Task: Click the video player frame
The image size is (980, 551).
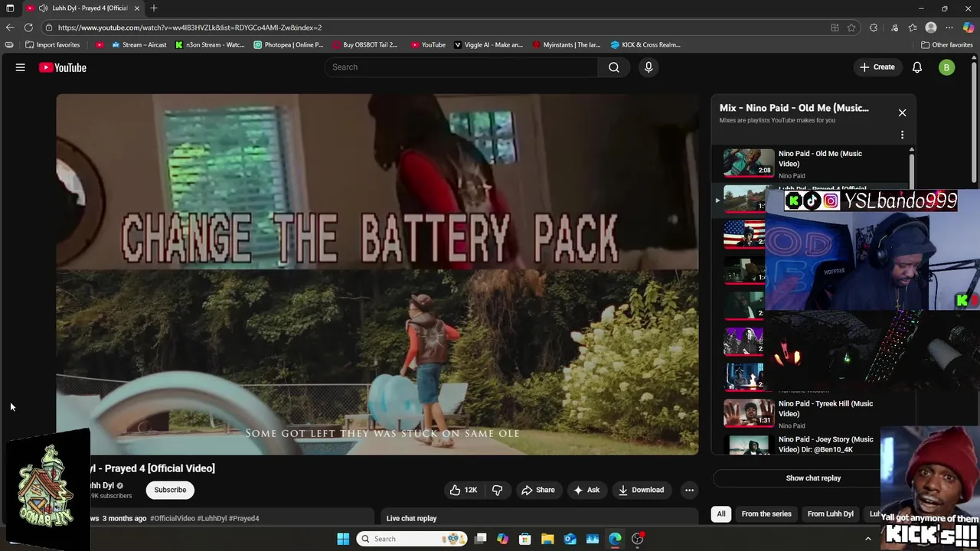Action: (x=377, y=274)
